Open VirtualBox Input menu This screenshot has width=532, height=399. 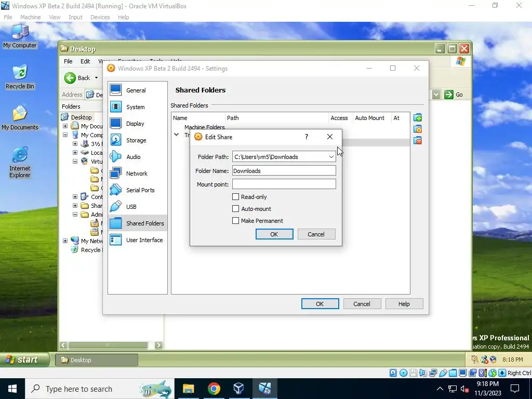(x=75, y=17)
